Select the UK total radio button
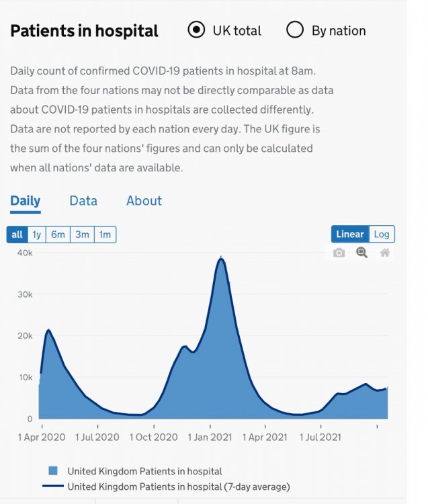Viewport: 428px width, 504px height. point(196,30)
